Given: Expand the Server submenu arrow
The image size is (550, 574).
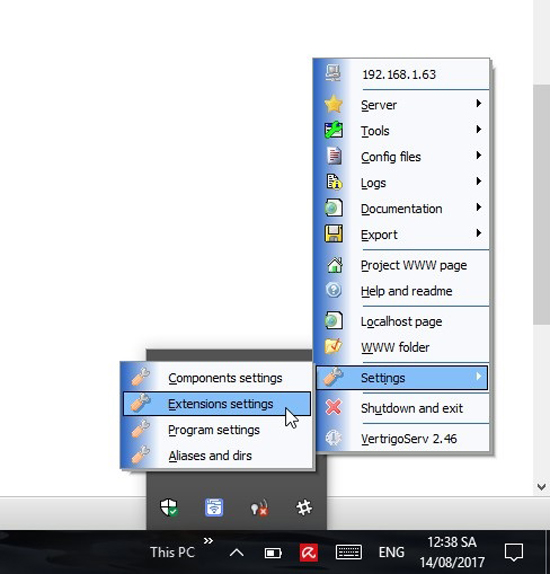Looking at the screenshot, I should pos(478,104).
